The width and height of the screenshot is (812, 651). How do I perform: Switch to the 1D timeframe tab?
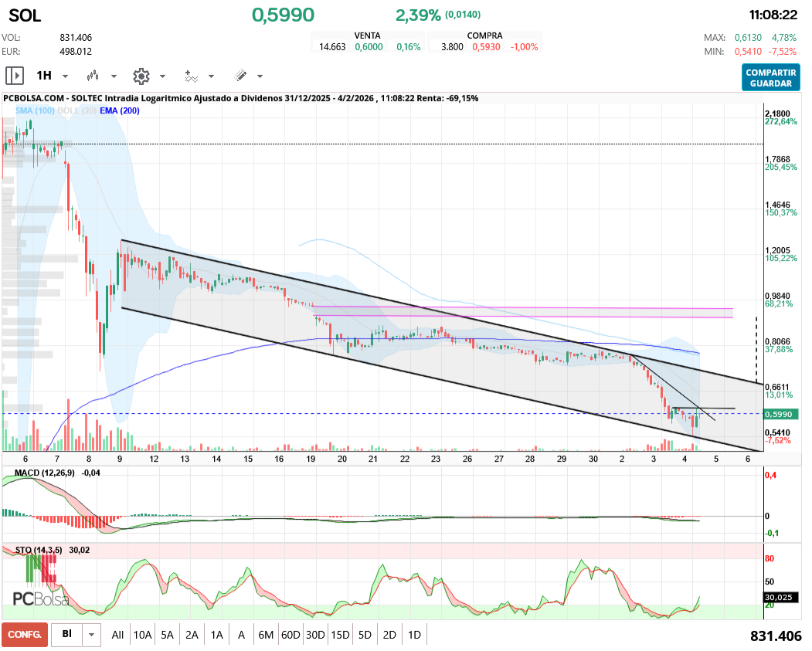pos(414,634)
